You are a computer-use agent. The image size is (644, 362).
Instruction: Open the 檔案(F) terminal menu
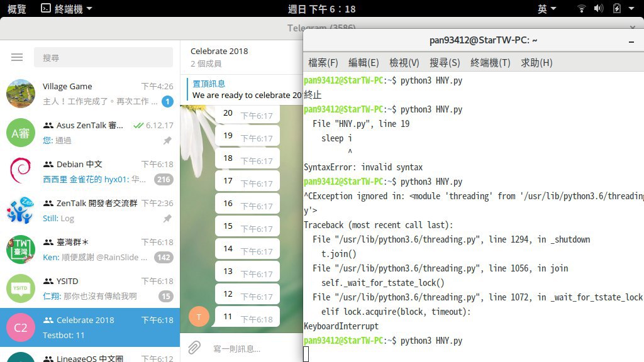click(x=323, y=63)
